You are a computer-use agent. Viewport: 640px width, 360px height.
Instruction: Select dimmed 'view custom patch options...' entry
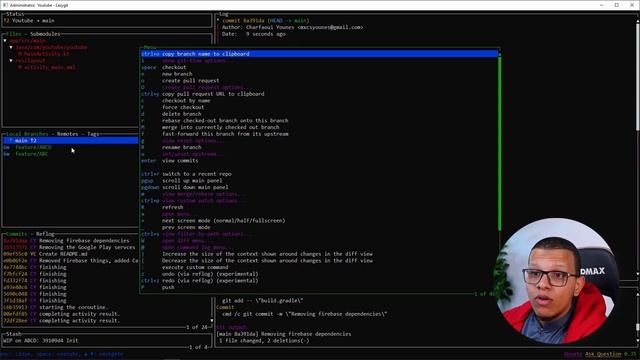pyautogui.click(x=204, y=201)
